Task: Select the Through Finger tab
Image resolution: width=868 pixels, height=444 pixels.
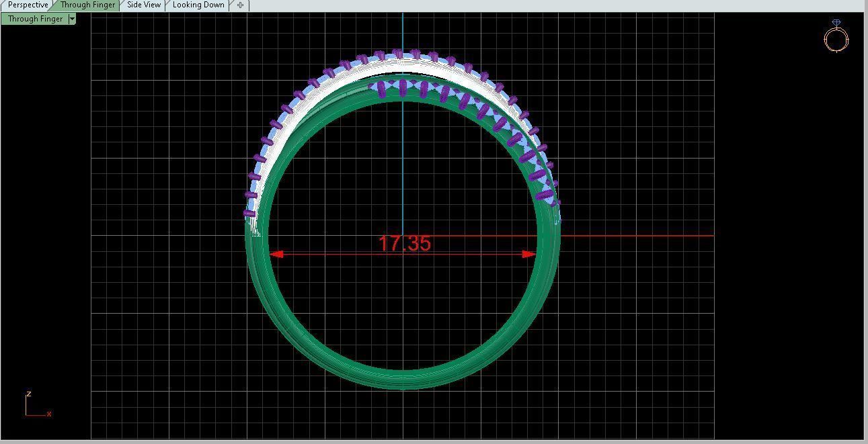Action: [87, 5]
